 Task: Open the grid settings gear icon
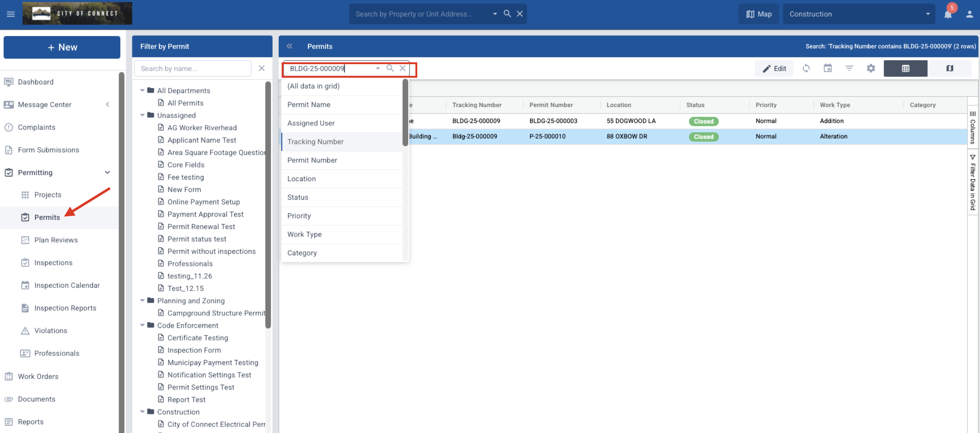870,68
